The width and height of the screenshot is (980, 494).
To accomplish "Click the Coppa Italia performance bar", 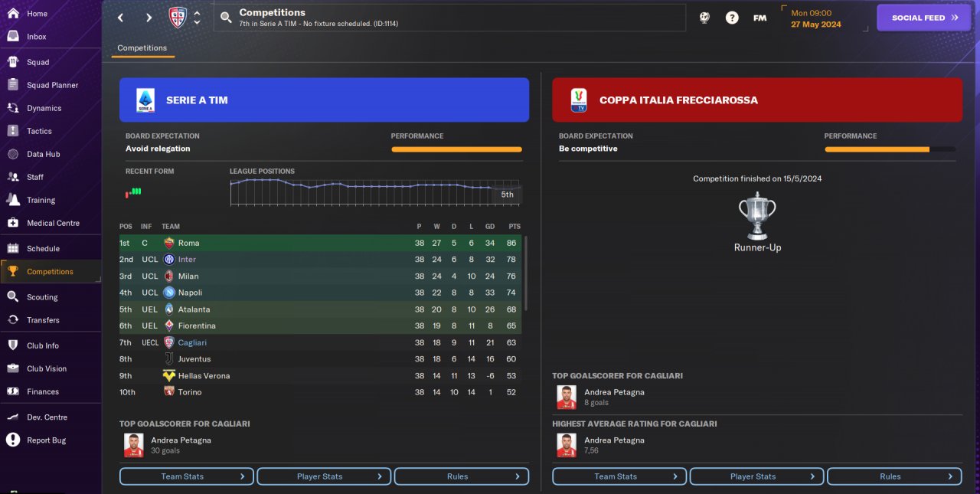I will [890, 149].
